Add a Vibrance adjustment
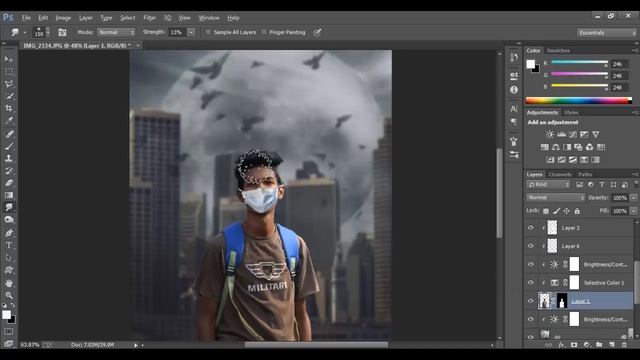The image size is (640, 360). [596, 134]
